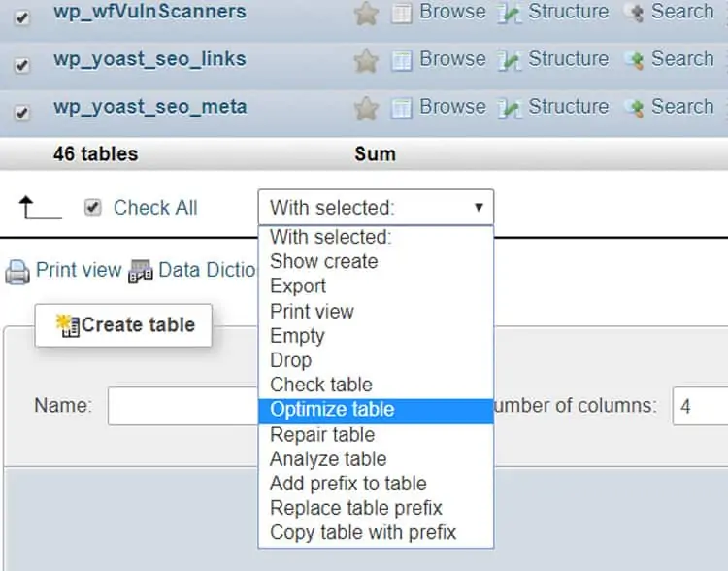Click Structure icon for wp_wfVulnScanners
This screenshot has width=728, height=571.
pos(510,13)
